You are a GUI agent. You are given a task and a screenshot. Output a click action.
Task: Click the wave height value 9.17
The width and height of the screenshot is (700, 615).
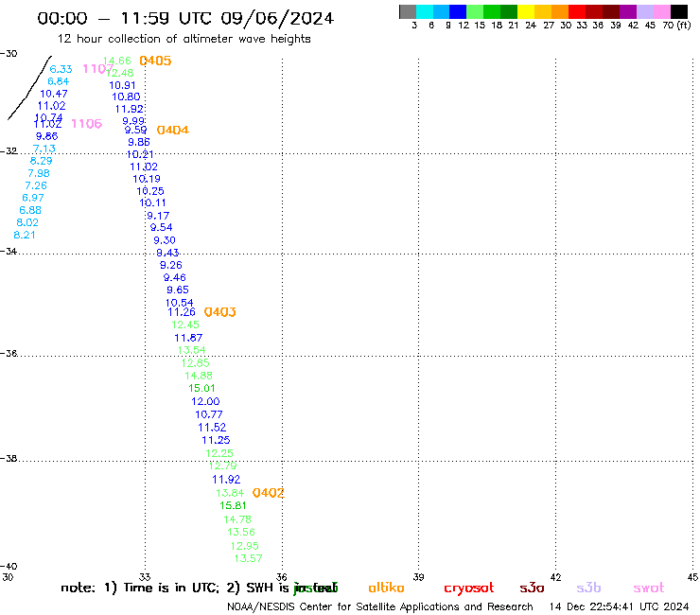tap(158, 216)
